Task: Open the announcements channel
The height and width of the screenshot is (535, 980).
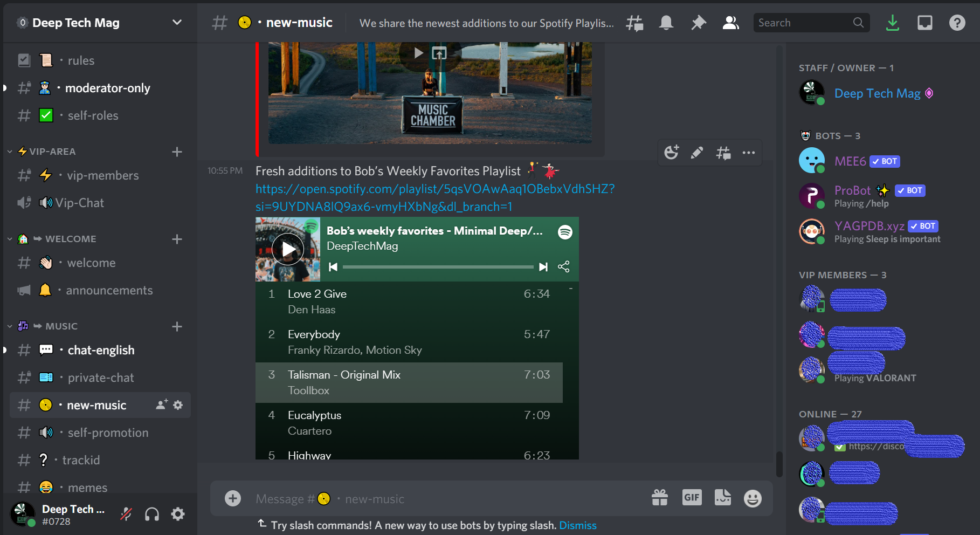Action: [109, 290]
